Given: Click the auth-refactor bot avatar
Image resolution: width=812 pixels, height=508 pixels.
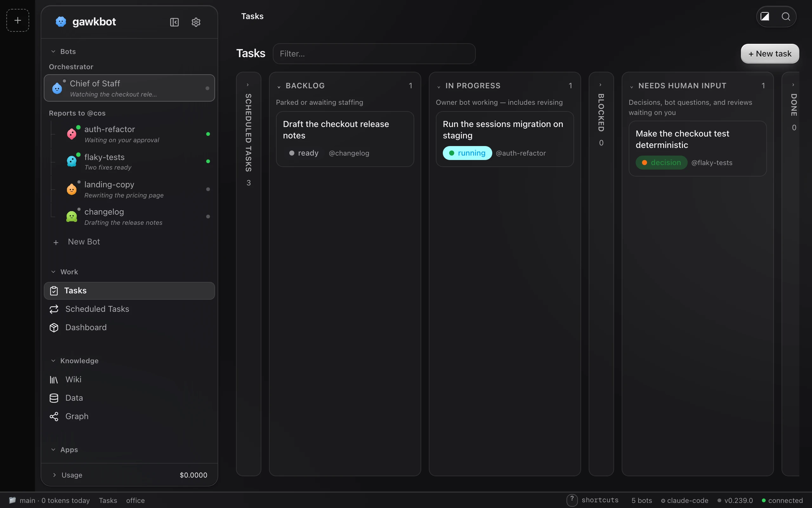Looking at the screenshot, I should tap(71, 134).
